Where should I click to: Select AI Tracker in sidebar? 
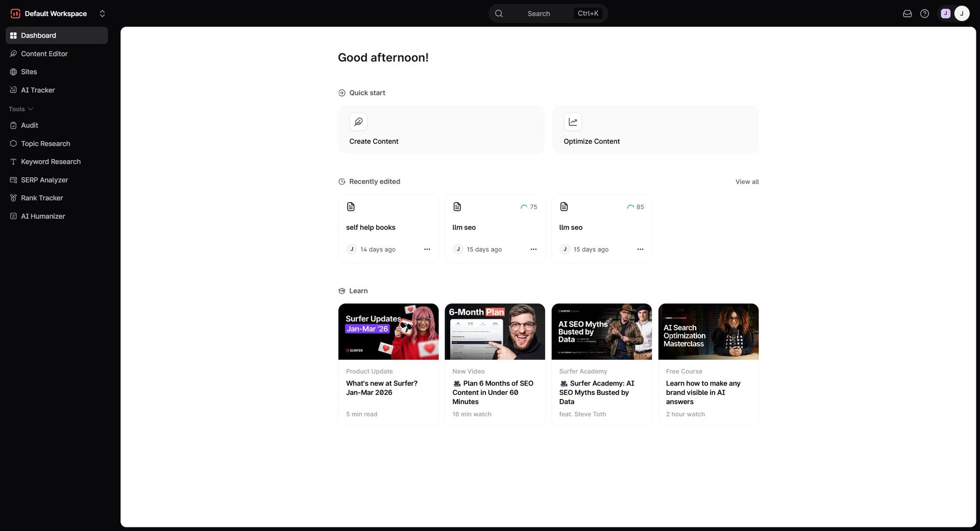38,90
